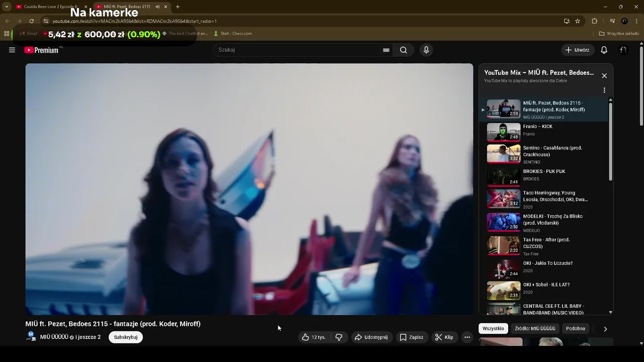
Task: Open Tax Free - After playlist entry
Action: (x=544, y=246)
